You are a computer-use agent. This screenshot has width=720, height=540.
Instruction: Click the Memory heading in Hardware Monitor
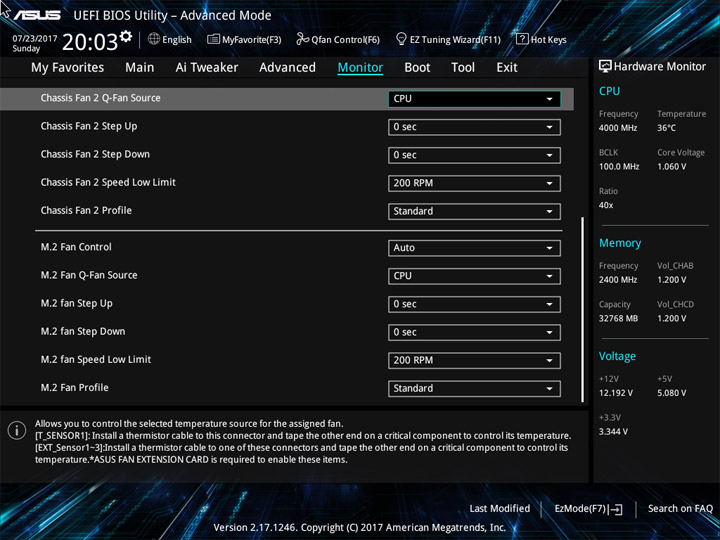coord(620,243)
